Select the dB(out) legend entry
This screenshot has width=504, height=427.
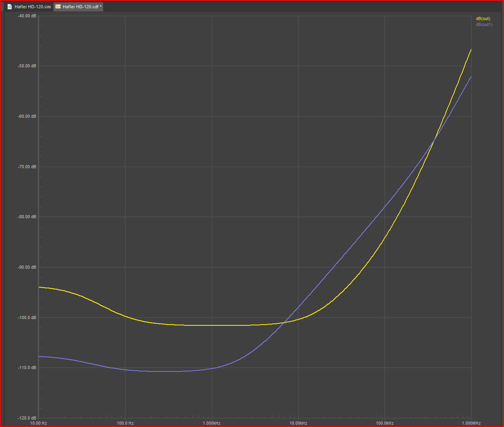pos(483,19)
